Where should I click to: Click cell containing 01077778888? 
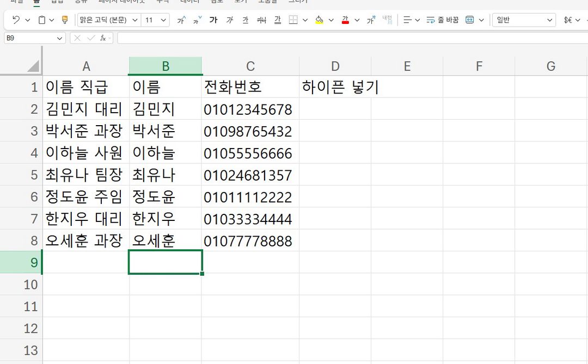click(x=250, y=240)
